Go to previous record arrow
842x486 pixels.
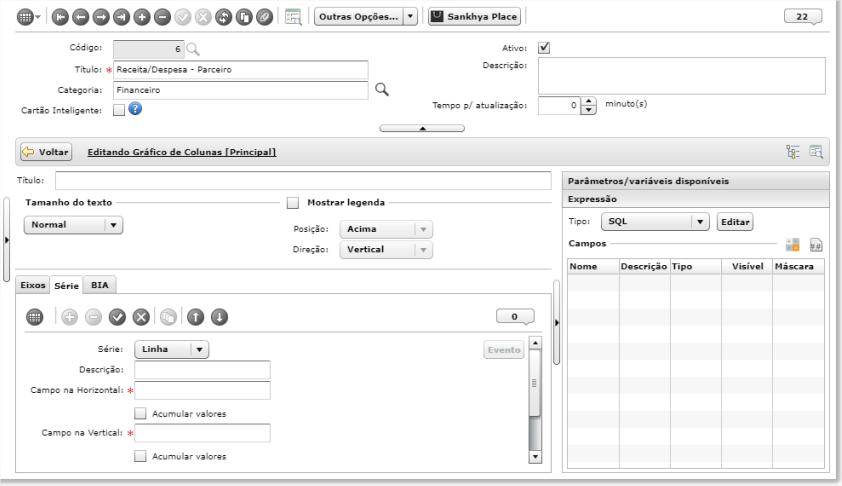[x=81, y=17]
